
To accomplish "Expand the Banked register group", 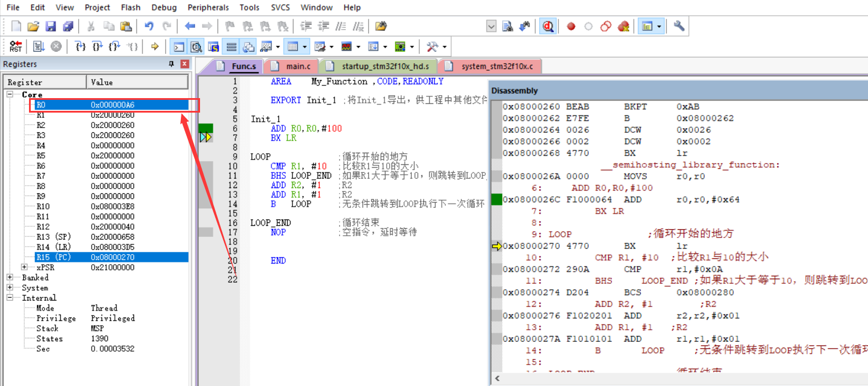I will [x=10, y=277].
